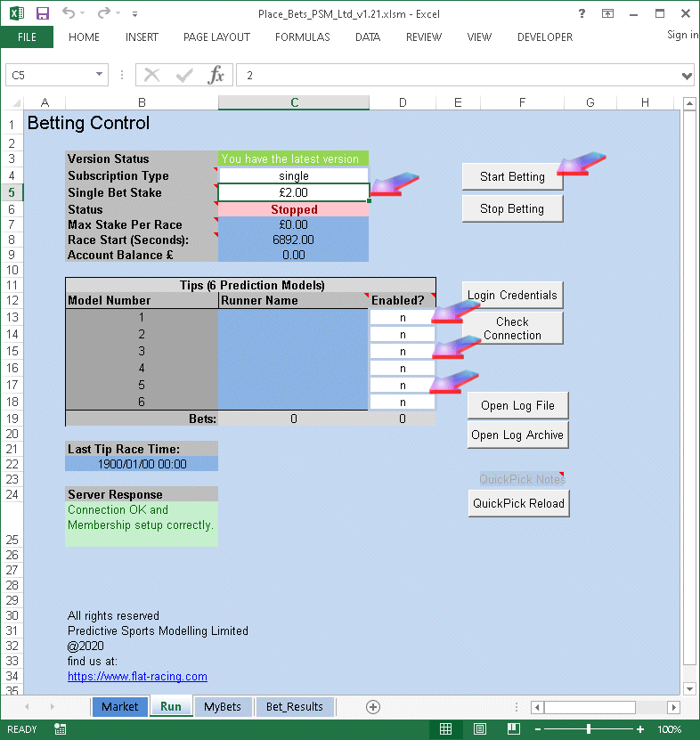Viewport: 700px width, 740px height.
Task: Click the Save icon in quick access toolbar
Action: click(x=42, y=13)
